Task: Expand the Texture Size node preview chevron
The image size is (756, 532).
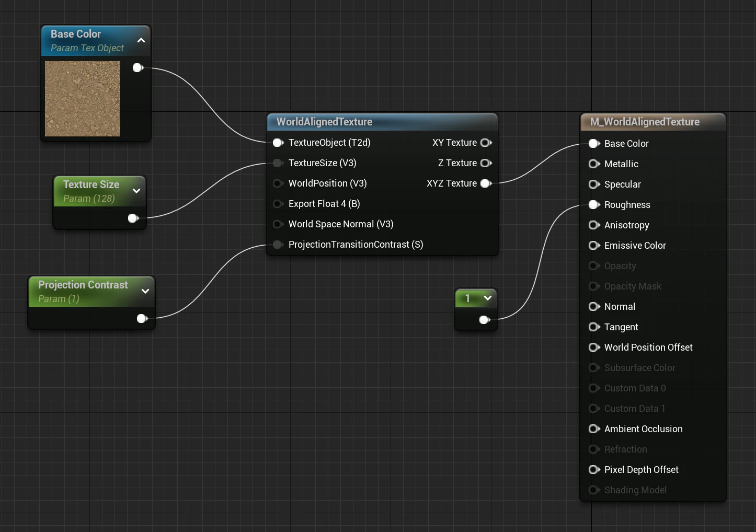Action: coord(136,191)
